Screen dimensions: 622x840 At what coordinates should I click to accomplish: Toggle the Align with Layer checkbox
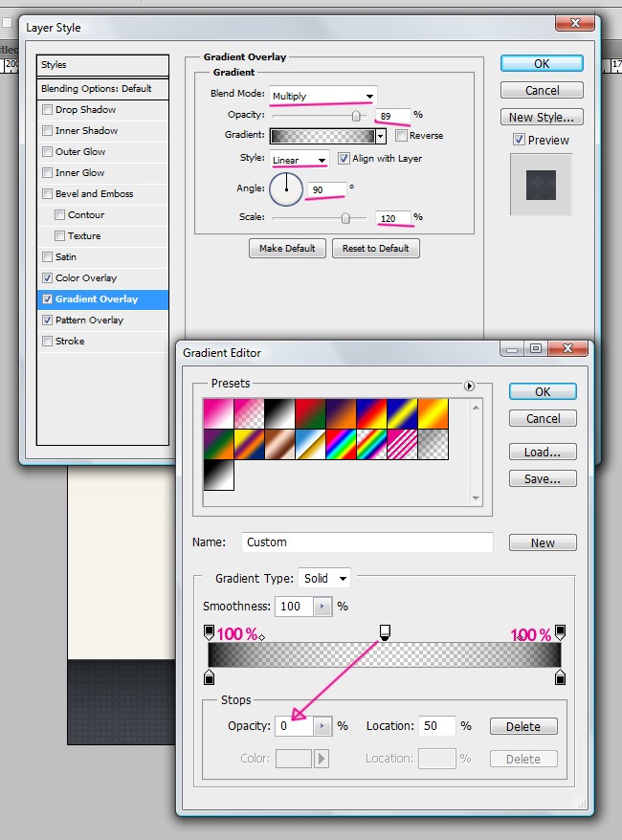[344, 159]
